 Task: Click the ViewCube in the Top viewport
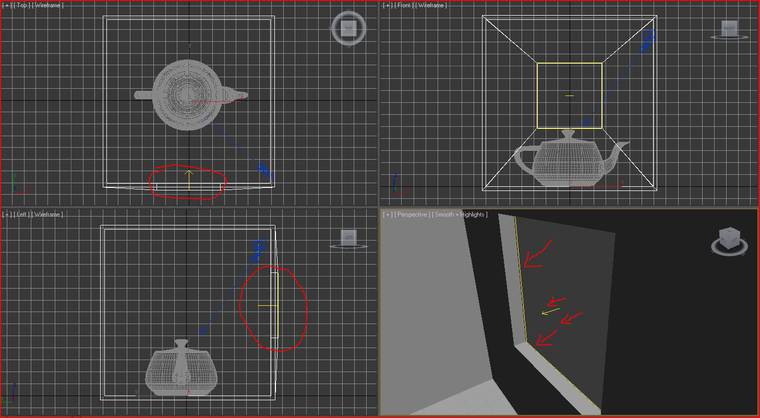coord(348,28)
